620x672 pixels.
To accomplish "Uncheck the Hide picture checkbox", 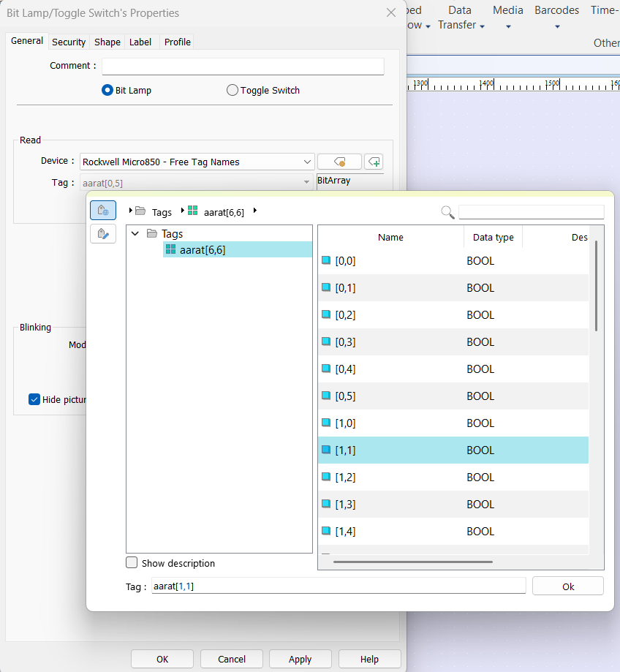I will (x=34, y=399).
